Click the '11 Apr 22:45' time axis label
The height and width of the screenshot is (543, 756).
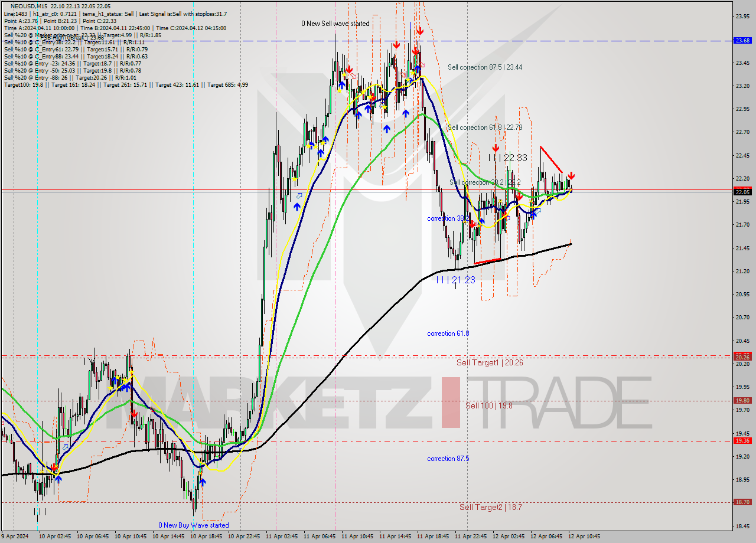coord(471,537)
